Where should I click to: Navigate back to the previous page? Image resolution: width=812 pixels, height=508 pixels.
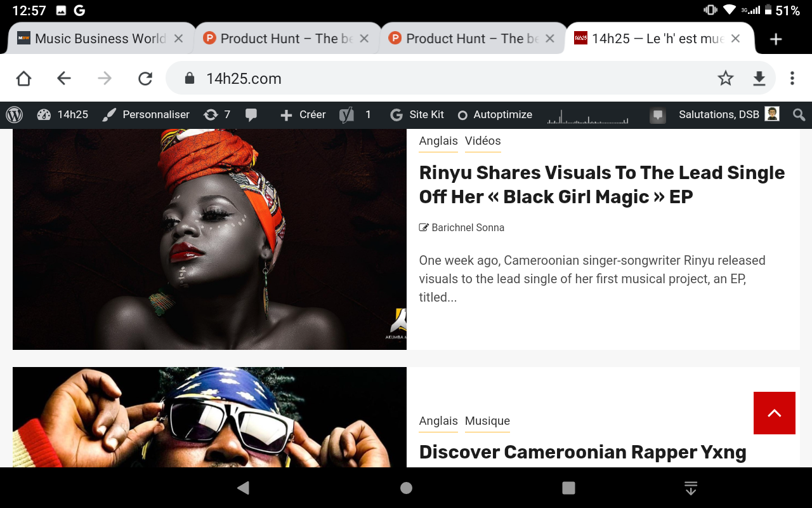click(64, 78)
